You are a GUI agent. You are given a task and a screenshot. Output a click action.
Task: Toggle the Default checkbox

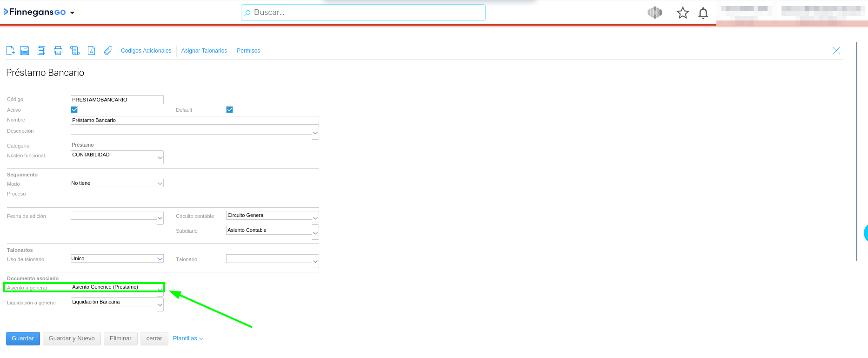click(229, 110)
